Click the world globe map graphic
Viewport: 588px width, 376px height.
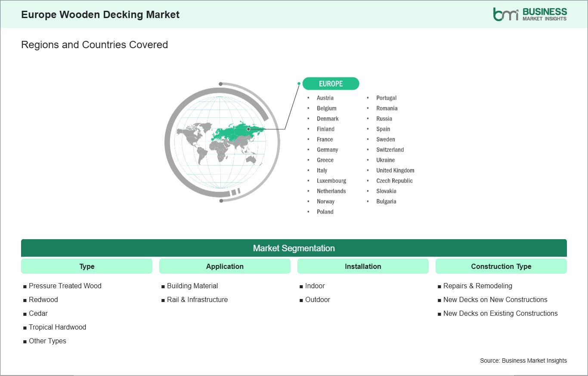(x=222, y=142)
